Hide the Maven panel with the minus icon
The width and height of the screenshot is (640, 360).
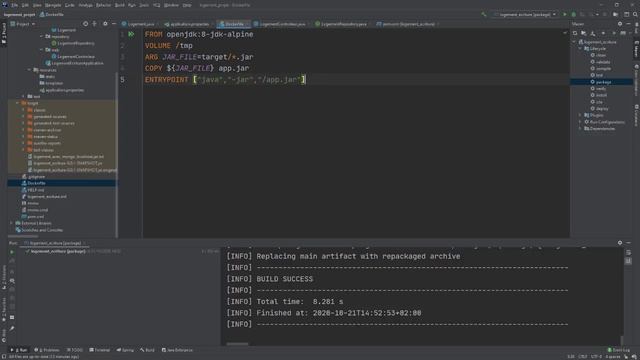coord(629,24)
